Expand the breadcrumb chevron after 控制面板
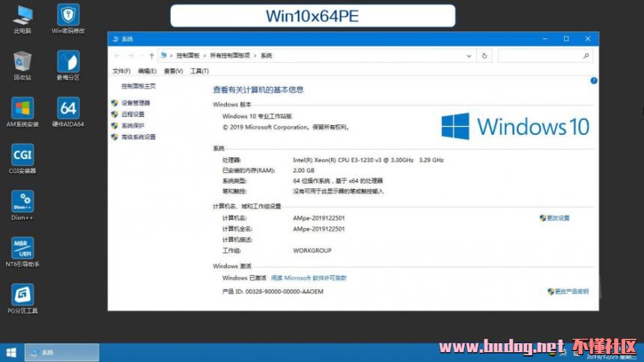This screenshot has width=644, height=362. (205, 55)
